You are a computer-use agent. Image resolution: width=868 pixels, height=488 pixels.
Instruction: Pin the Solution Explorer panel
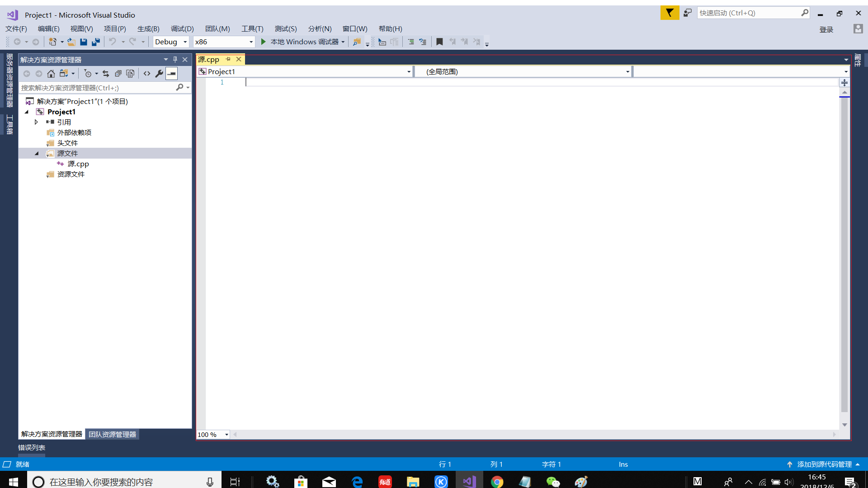[x=175, y=59]
